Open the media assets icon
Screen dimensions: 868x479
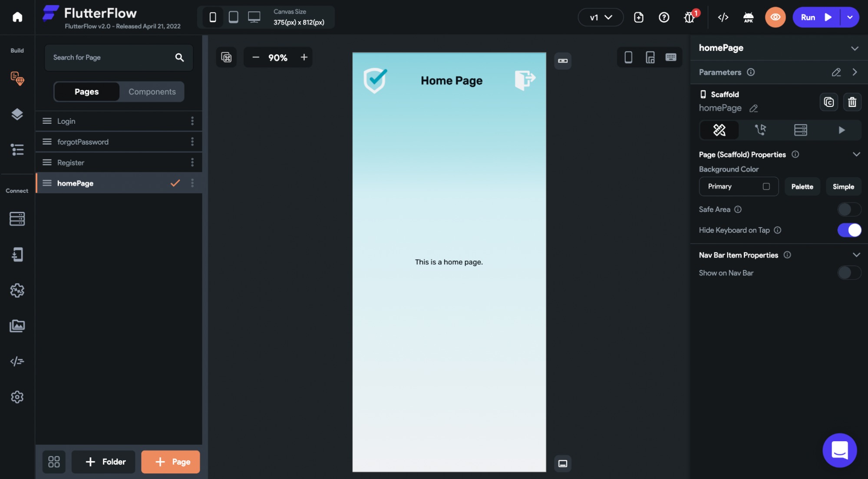(x=17, y=326)
